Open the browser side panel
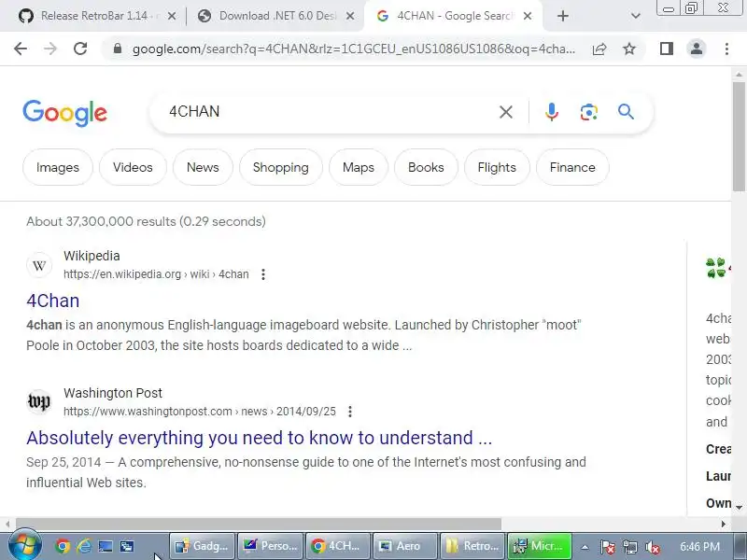Screen dimensions: 747x560 (x=667, y=49)
